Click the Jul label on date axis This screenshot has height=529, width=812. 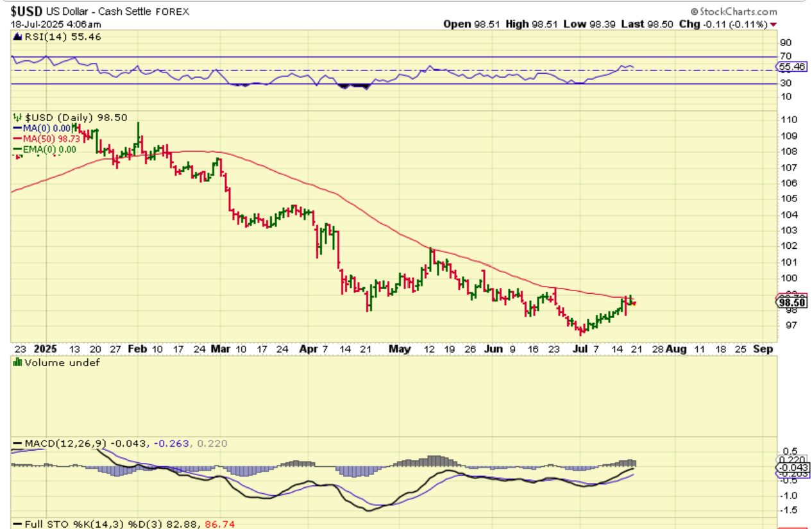pos(579,349)
